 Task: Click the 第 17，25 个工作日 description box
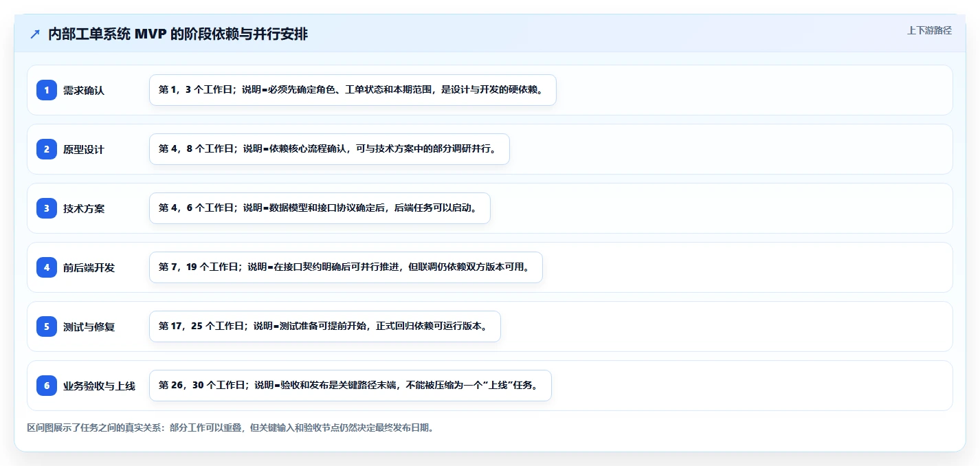(324, 326)
